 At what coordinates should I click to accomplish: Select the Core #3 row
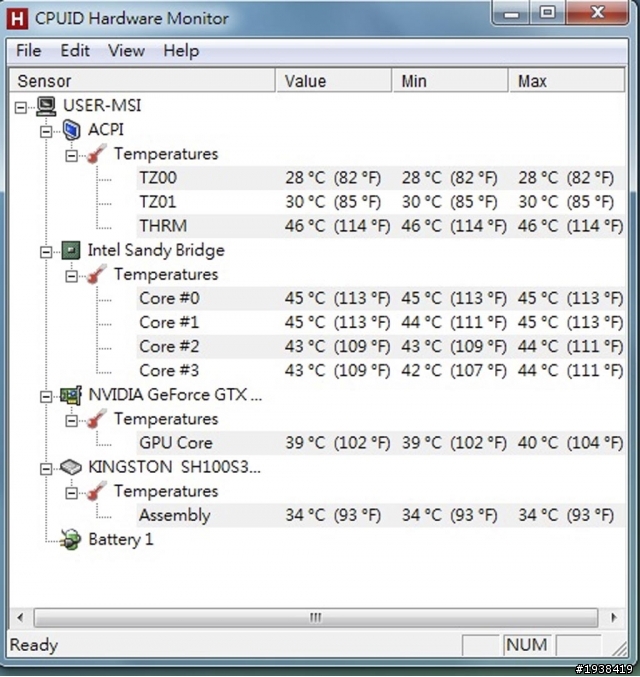381,371
